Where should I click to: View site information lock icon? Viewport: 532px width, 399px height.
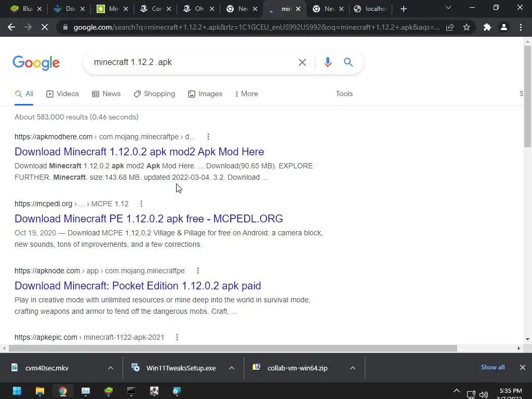(x=65, y=27)
